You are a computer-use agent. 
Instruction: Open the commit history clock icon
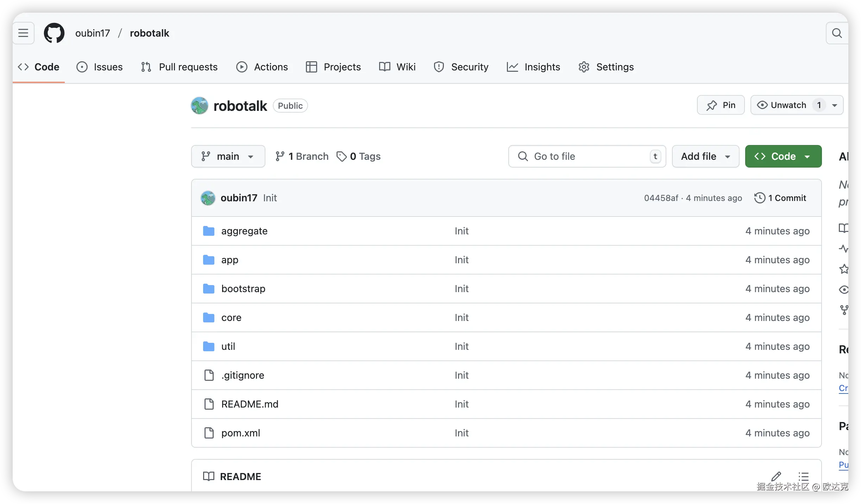pyautogui.click(x=760, y=198)
